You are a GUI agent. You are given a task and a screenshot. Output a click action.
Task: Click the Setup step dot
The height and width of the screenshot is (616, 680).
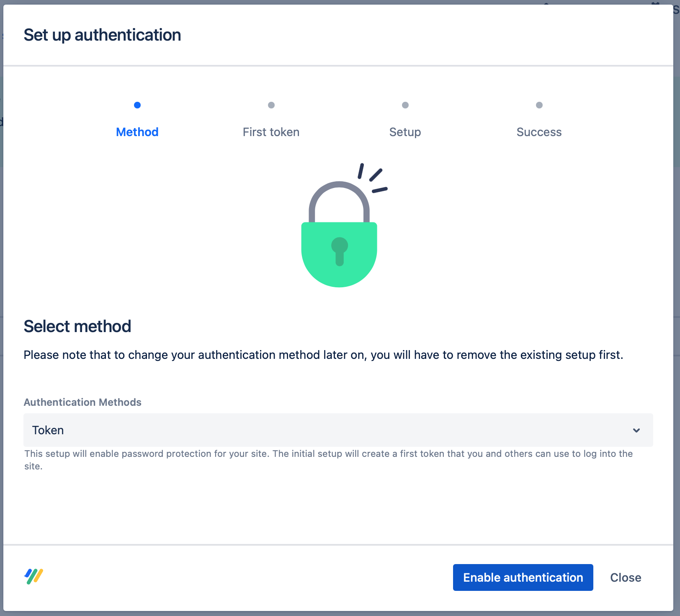coord(405,105)
